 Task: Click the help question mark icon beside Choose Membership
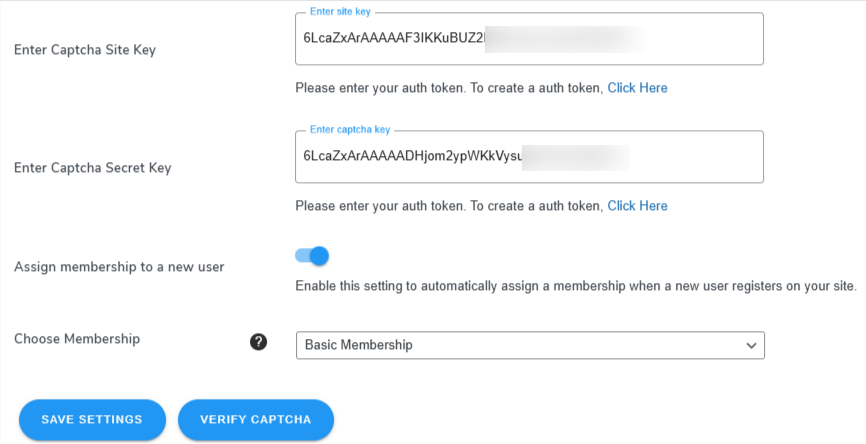pyautogui.click(x=258, y=342)
